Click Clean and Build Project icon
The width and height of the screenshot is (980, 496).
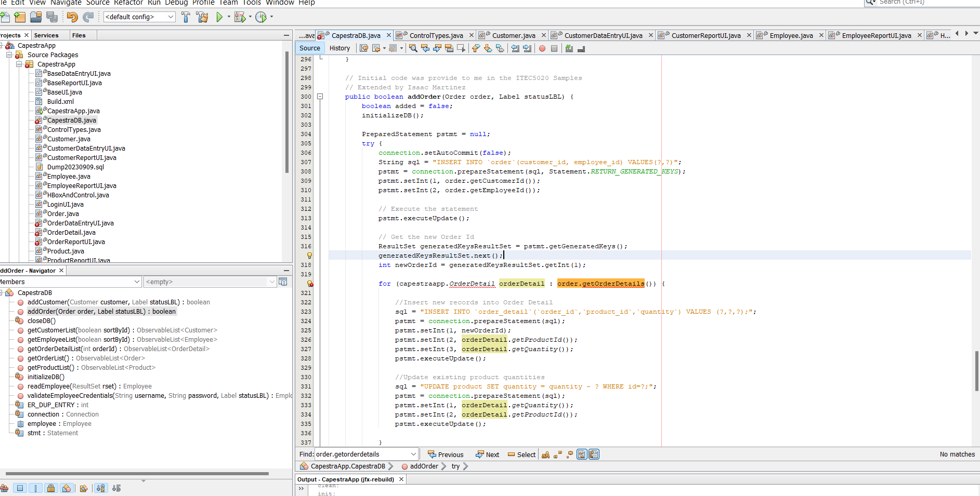pos(202,17)
